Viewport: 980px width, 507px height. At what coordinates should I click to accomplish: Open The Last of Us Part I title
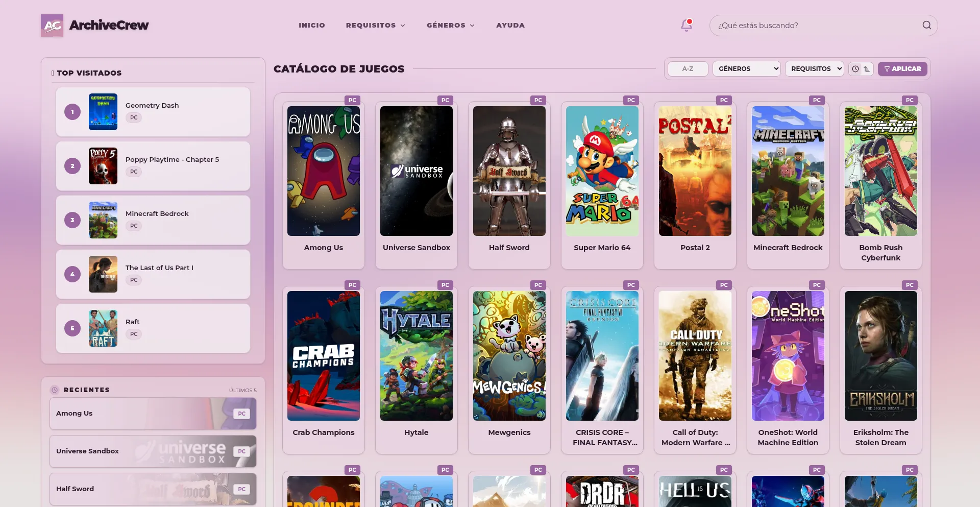[159, 268]
